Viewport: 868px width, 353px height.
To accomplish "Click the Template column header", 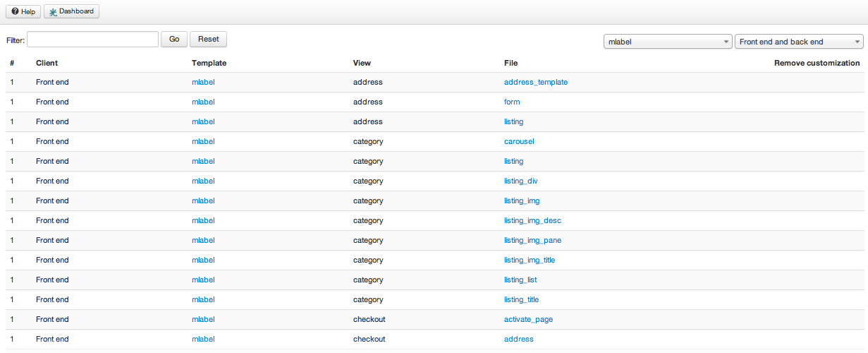I will [209, 63].
